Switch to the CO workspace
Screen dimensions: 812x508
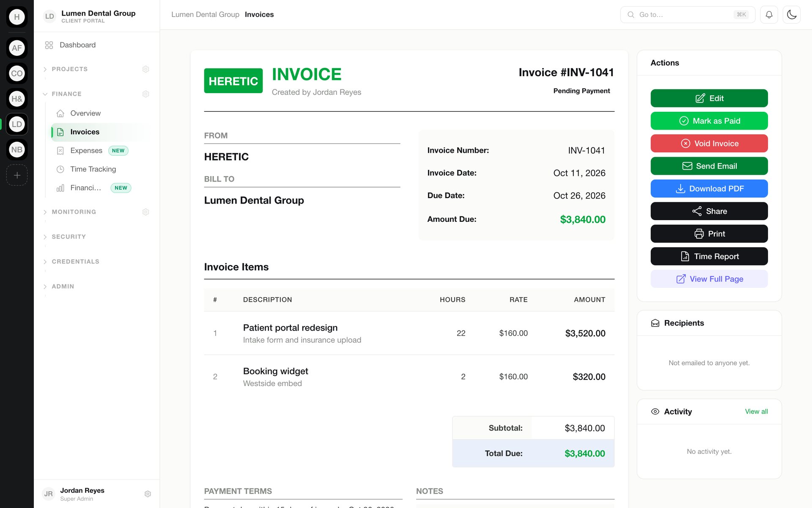[x=17, y=73]
